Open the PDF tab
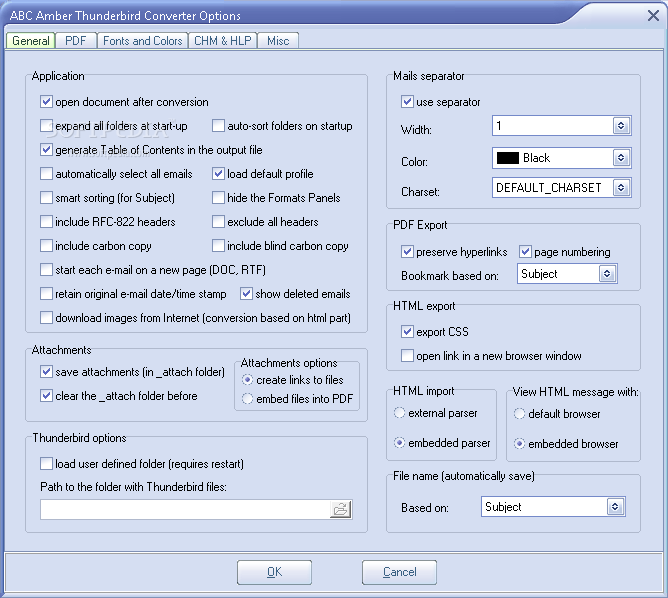This screenshot has height=598, width=668. click(76, 41)
